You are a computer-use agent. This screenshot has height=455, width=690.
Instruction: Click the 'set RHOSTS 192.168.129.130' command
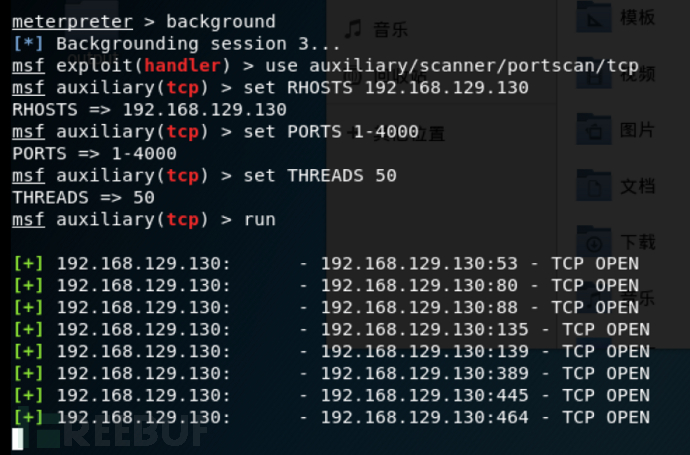click(386, 88)
